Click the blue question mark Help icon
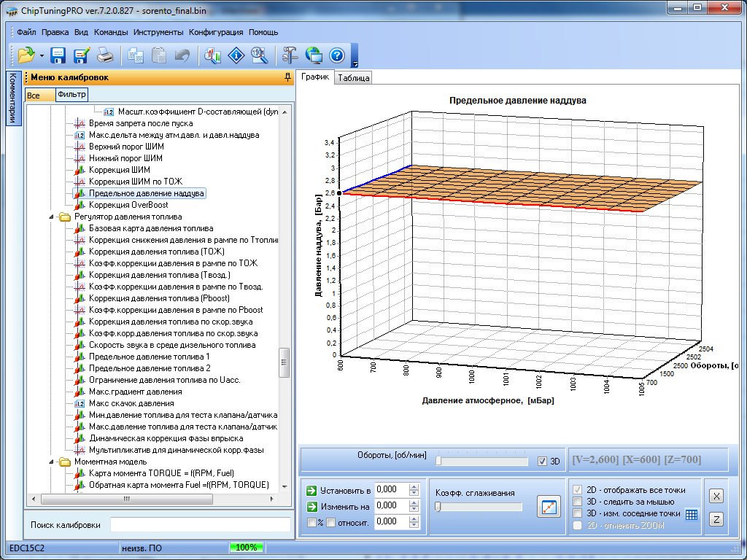Viewport: 747px width, 560px height. click(x=336, y=55)
